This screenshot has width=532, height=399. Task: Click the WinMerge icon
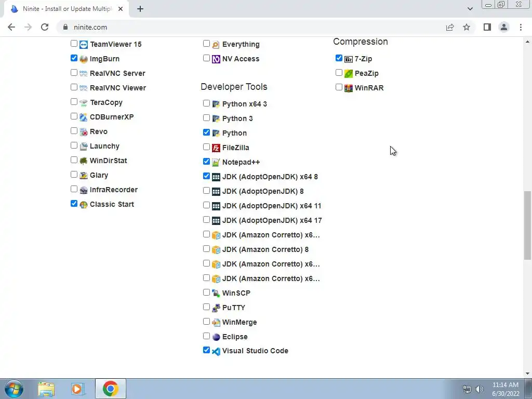(x=216, y=322)
